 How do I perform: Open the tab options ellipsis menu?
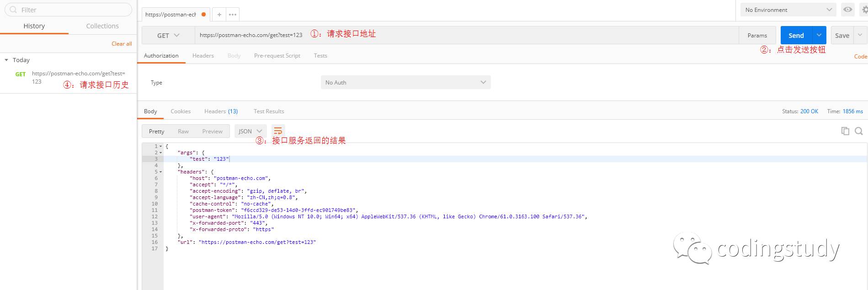tap(233, 15)
